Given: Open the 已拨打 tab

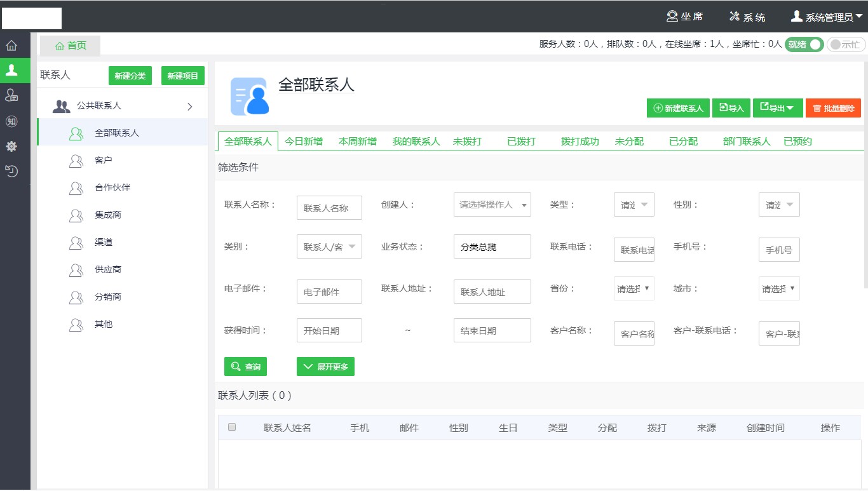Looking at the screenshot, I should [520, 141].
